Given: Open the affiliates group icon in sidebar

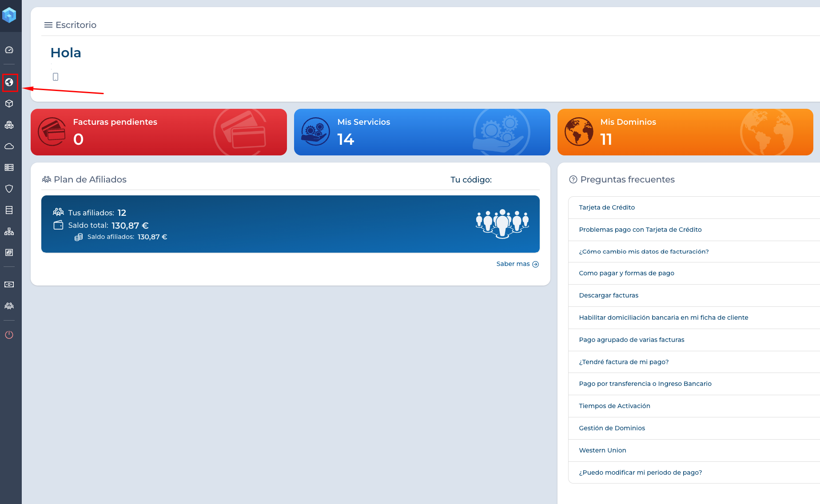Looking at the screenshot, I should click(x=9, y=306).
